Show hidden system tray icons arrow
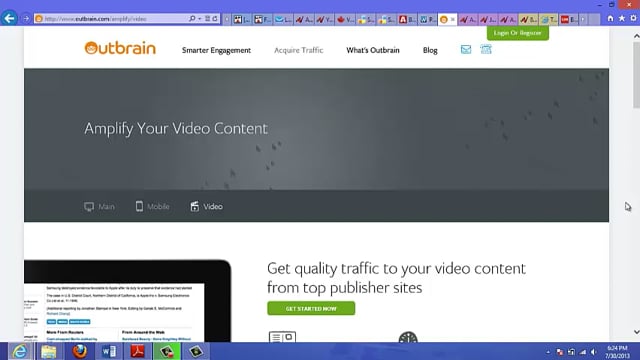Viewport: 640px width, 360px height. [x=548, y=352]
